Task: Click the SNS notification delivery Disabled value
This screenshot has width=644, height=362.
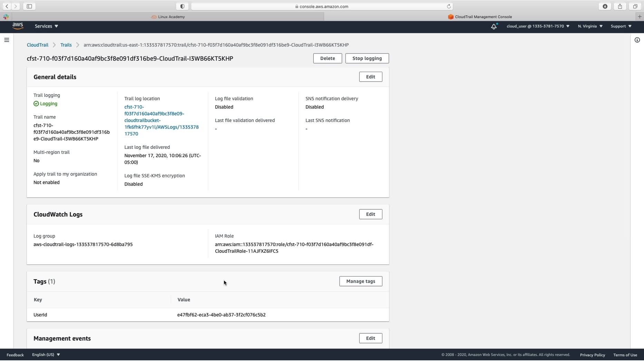Action: pos(315,107)
